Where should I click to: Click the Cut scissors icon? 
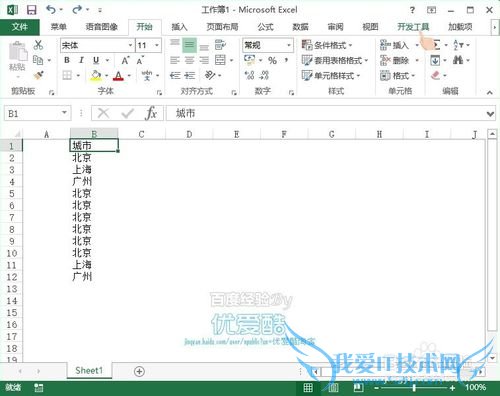[38, 45]
